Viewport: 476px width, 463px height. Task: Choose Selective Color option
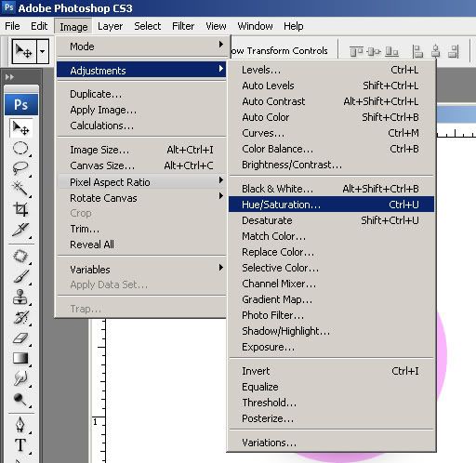(x=331, y=268)
